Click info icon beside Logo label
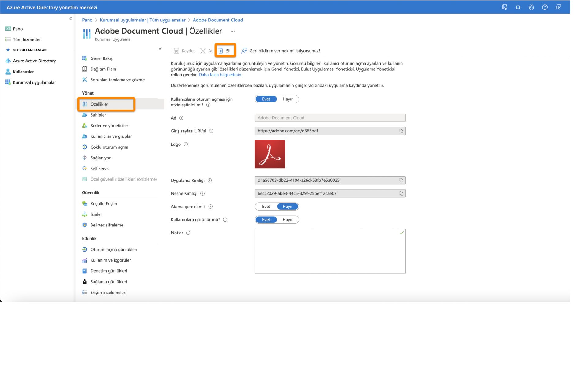This screenshot has height=369, width=588. click(x=186, y=144)
